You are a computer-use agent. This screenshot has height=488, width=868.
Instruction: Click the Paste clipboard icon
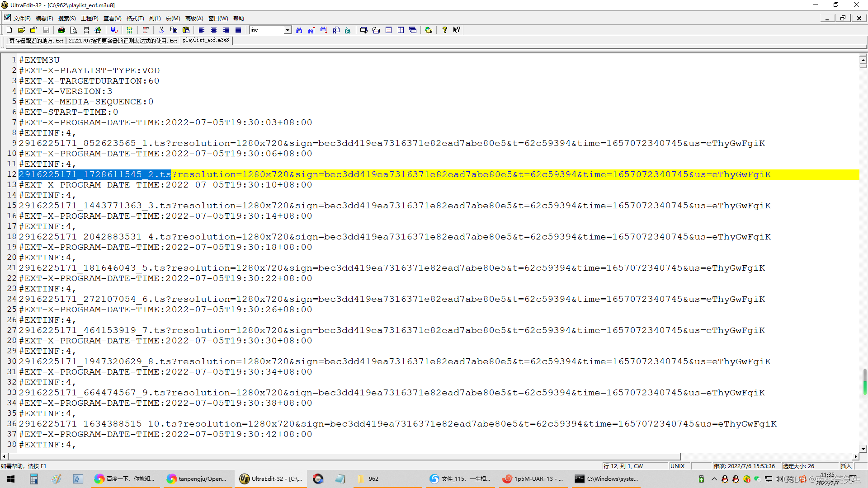[x=186, y=30]
